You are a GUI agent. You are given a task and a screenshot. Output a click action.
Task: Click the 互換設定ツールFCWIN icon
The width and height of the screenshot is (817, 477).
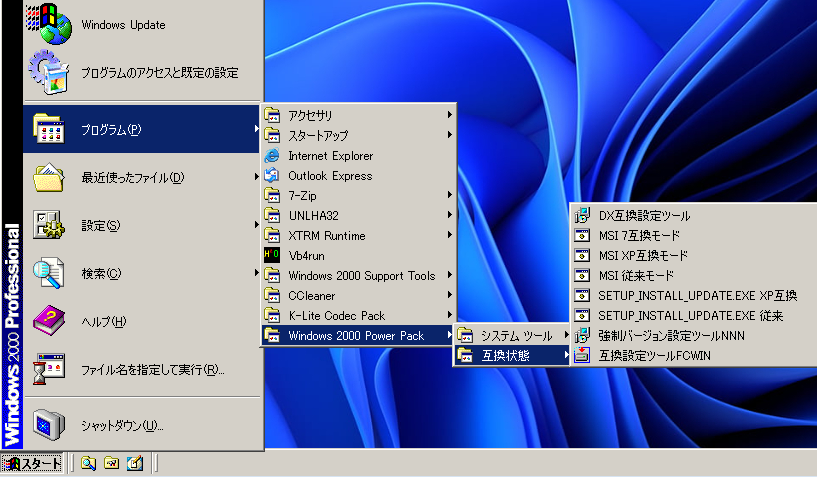[x=582, y=355]
